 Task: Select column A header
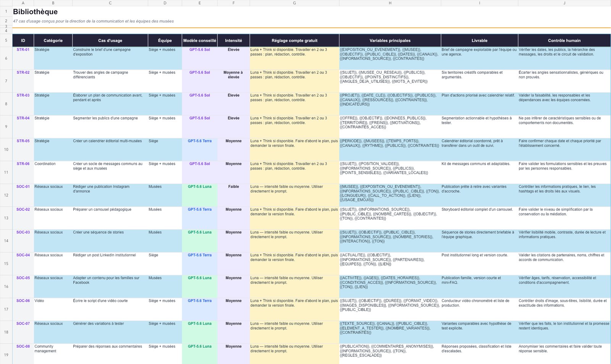(23, 3)
